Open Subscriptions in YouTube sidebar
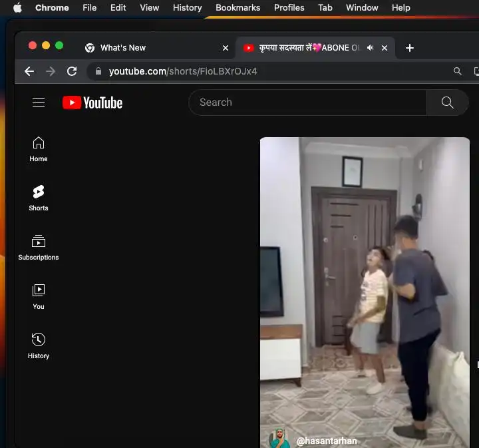479x448 pixels. (39, 248)
